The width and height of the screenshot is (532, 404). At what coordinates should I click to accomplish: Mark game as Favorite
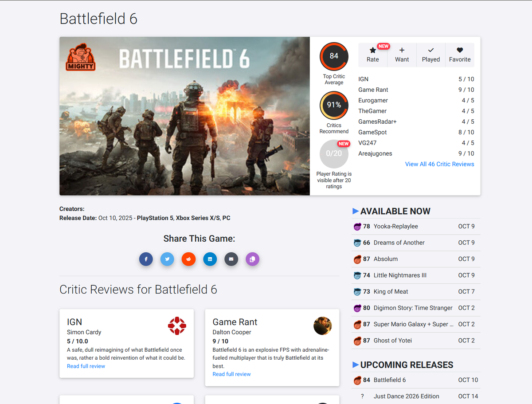[x=460, y=55]
